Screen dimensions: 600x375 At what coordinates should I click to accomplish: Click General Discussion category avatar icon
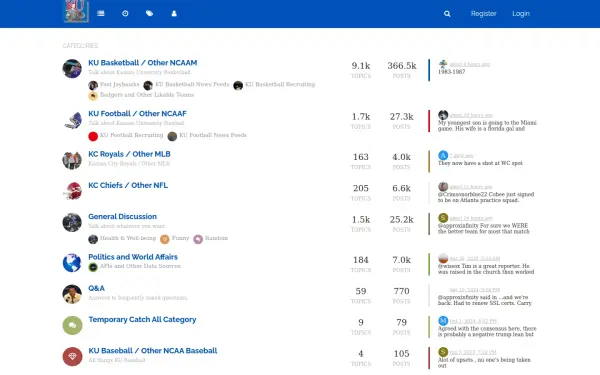(72, 223)
